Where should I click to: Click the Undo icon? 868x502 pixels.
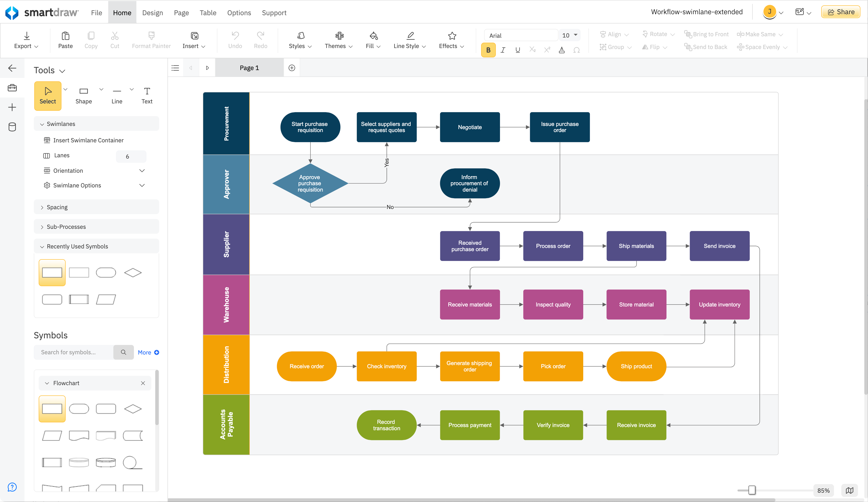pos(235,36)
